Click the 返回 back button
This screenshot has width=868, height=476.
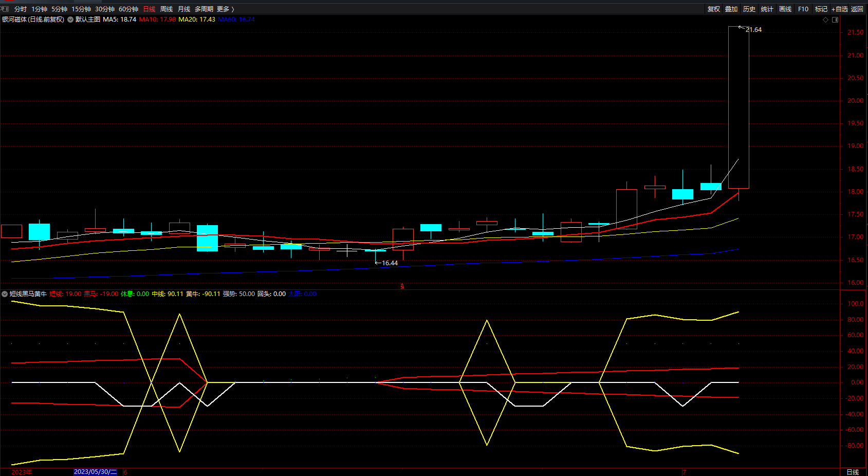tap(857, 9)
